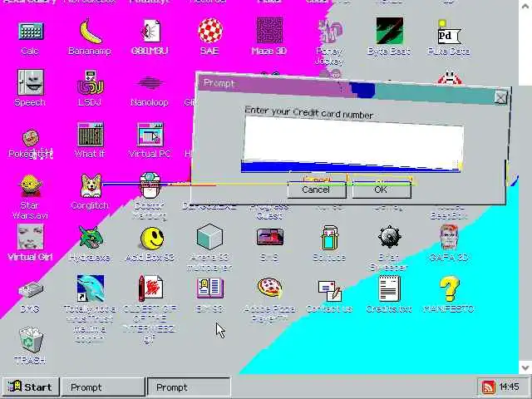The height and width of the screenshot is (399, 532).
Task: Open the GAFA 3D icon
Action: pos(449,237)
